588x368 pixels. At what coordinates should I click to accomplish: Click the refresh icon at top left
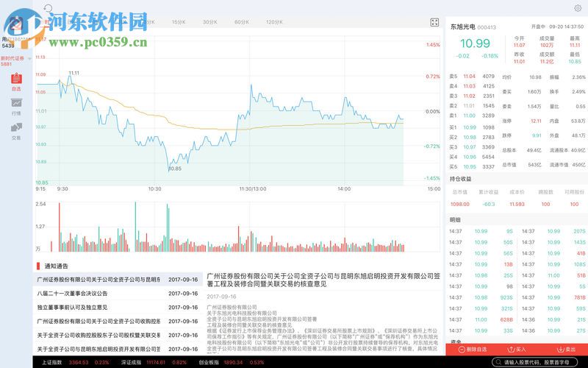click(x=48, y=8)
